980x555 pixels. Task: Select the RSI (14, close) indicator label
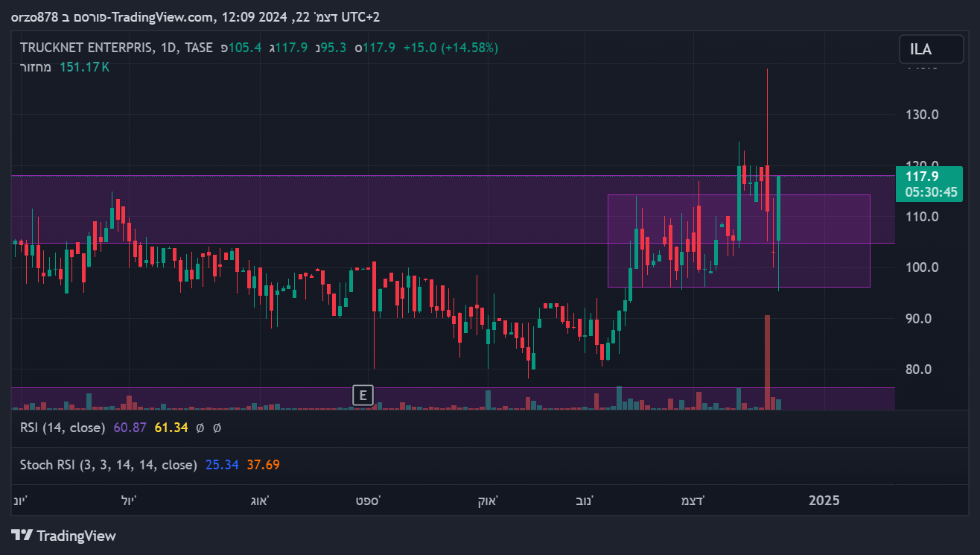pyautogui.click(x=63, y=428)
